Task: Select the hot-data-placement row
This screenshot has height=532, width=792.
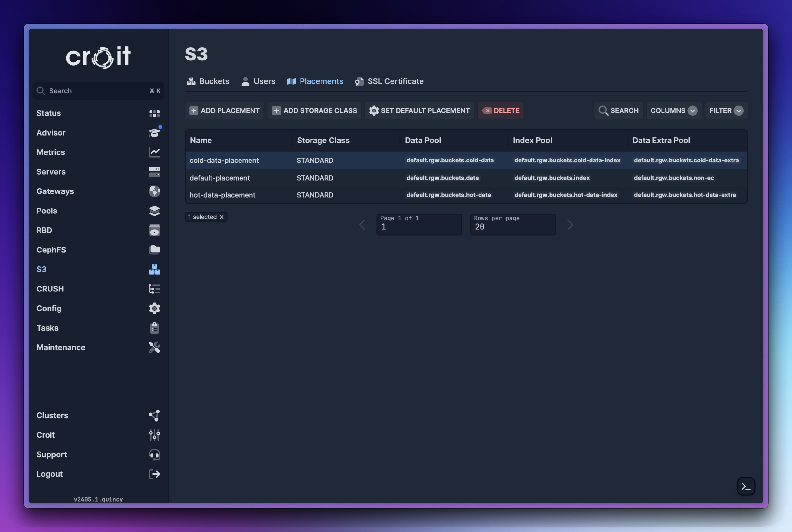Action: [x=222, y=195]
